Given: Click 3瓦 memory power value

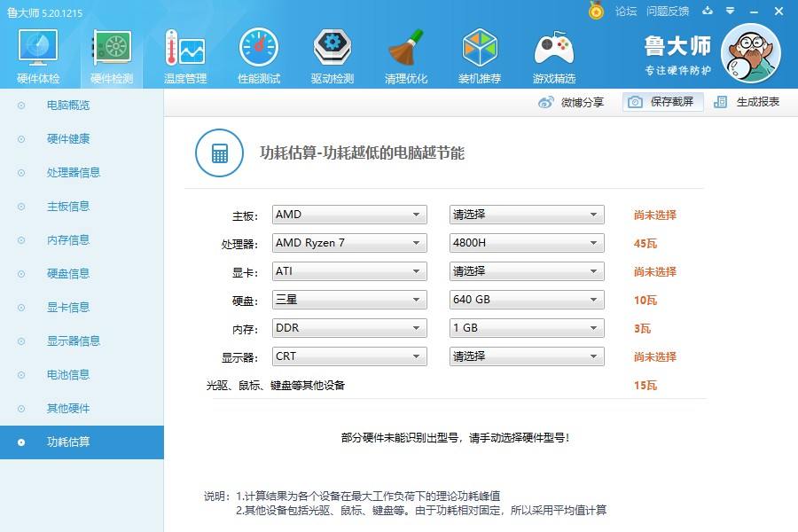Looking at the screenshot, I should pos(642,328).
